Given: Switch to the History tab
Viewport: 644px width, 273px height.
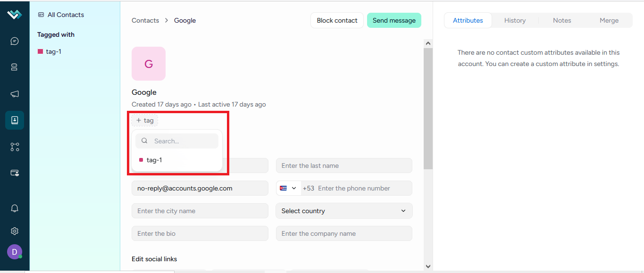Looking at the screenshot, I should tap(515, 20).
